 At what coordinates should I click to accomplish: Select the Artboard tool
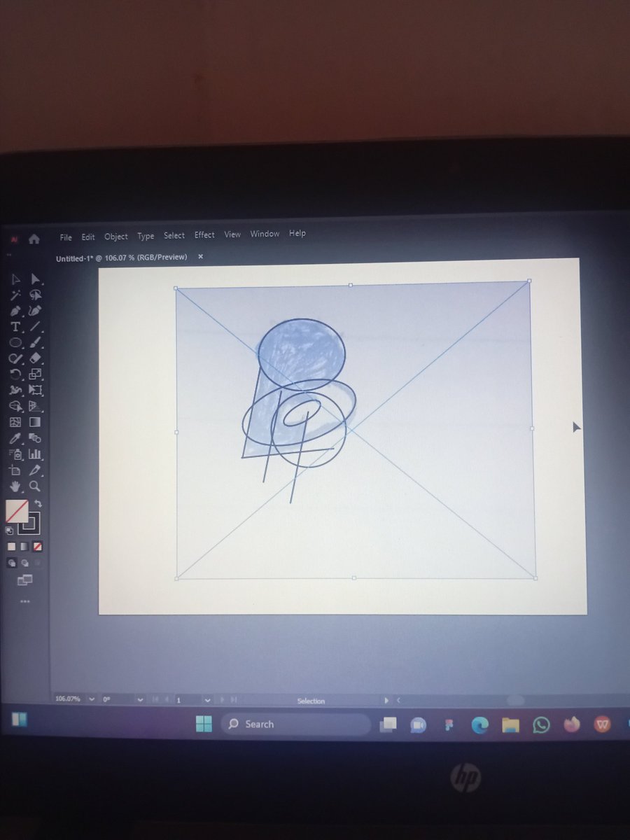(15, 470)
